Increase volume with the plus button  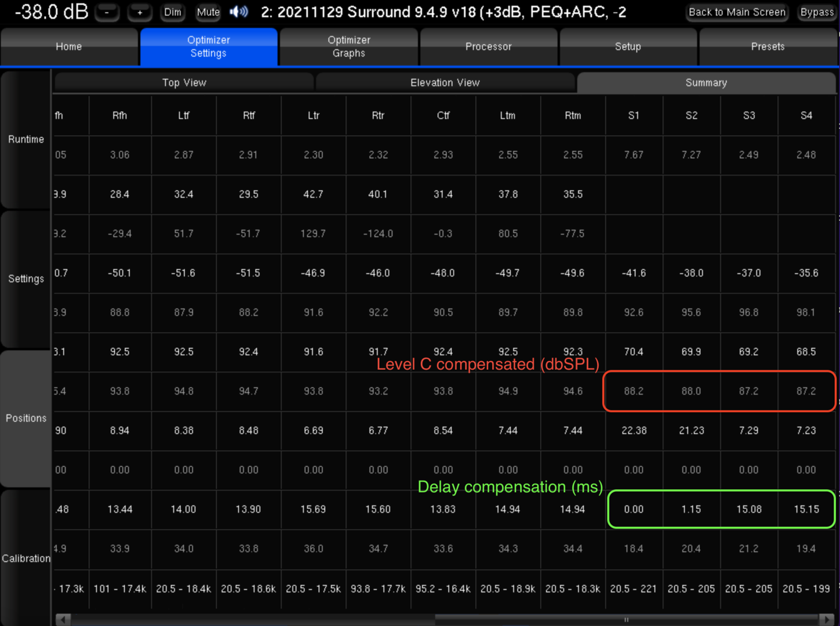tap(140, 12)
